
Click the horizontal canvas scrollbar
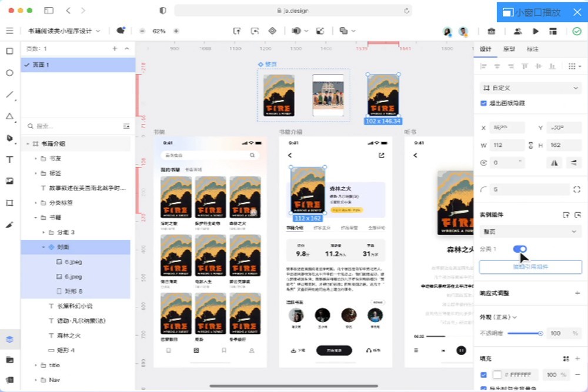[293, 386]
